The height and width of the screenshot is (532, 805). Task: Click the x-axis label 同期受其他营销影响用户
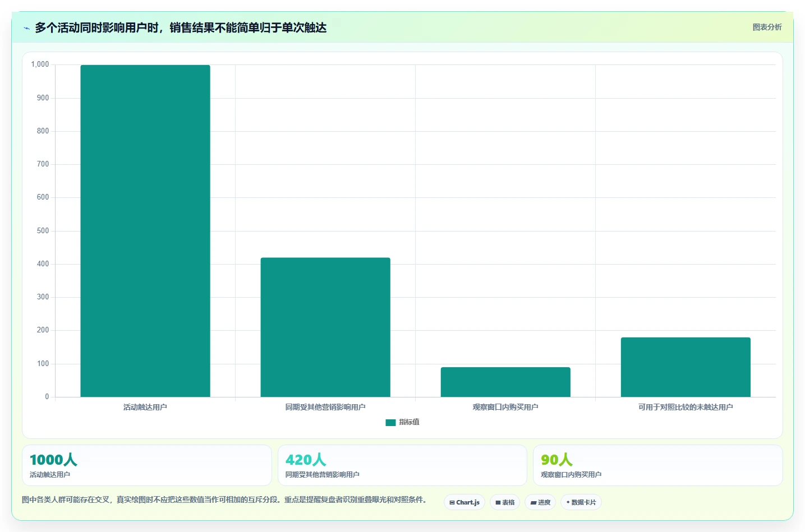point(325,407)
